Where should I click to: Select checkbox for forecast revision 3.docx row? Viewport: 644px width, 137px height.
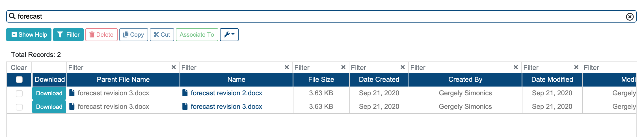(19, 107)
